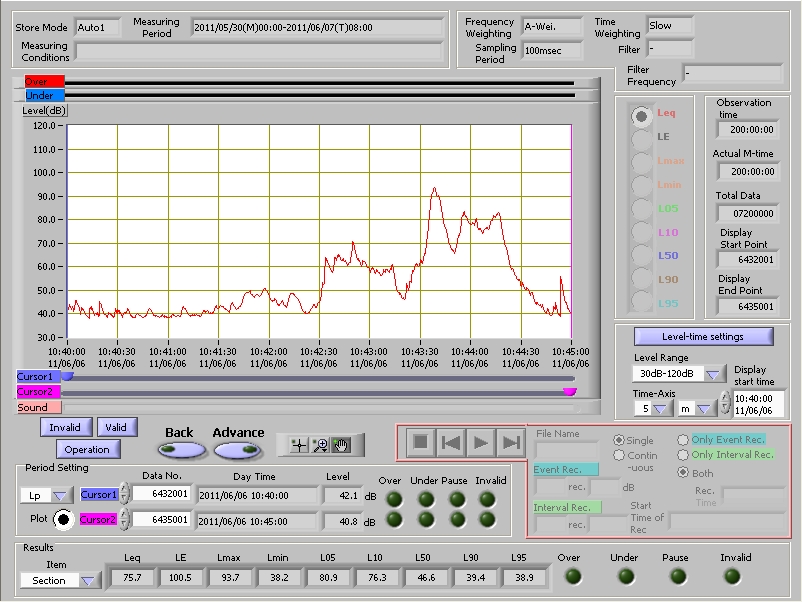This screenshot has width=802, height=602.
Task: Select the Lmax plot radio button
Action: [641, 163]
